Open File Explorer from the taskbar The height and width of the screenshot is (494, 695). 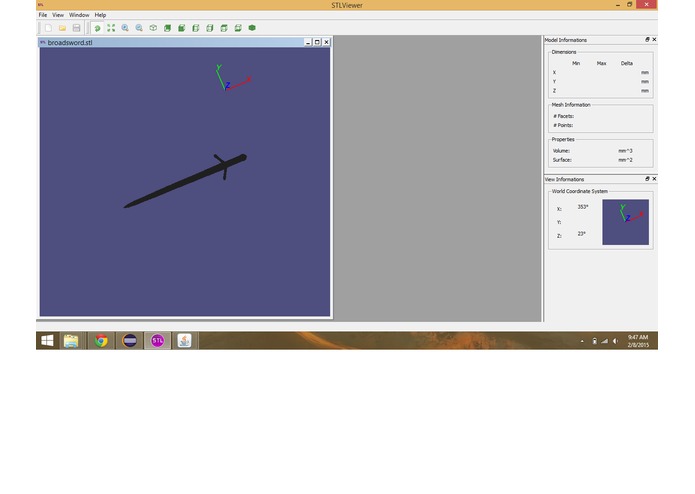[71, 341]
